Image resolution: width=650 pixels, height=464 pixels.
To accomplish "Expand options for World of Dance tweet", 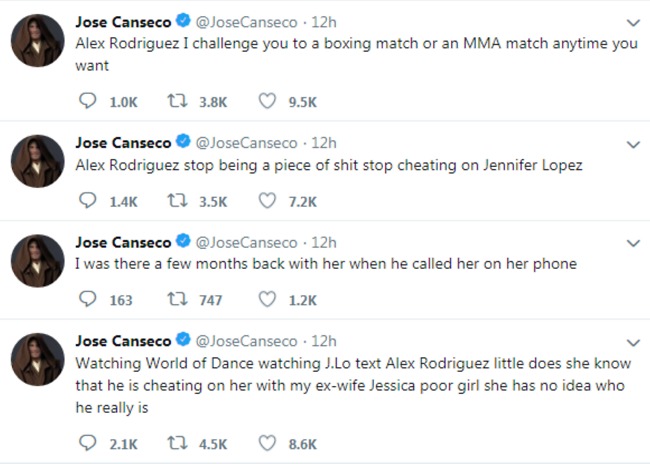I will 633,343.
